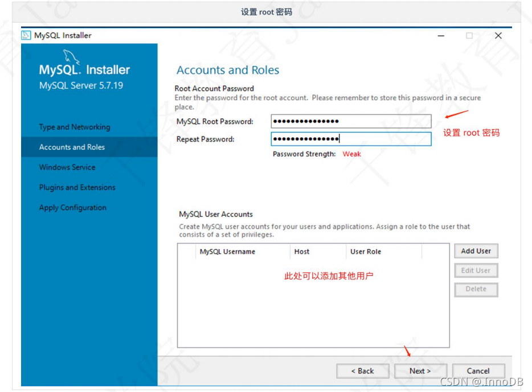532x392 pixels.
Task: Focus the Repeat Password field
Action: [351, 139]
